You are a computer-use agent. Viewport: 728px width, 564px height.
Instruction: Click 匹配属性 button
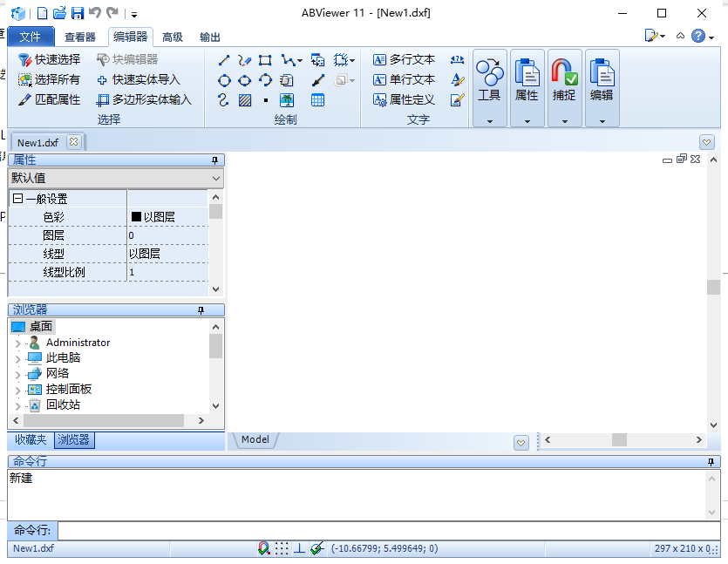coord(49,99)
